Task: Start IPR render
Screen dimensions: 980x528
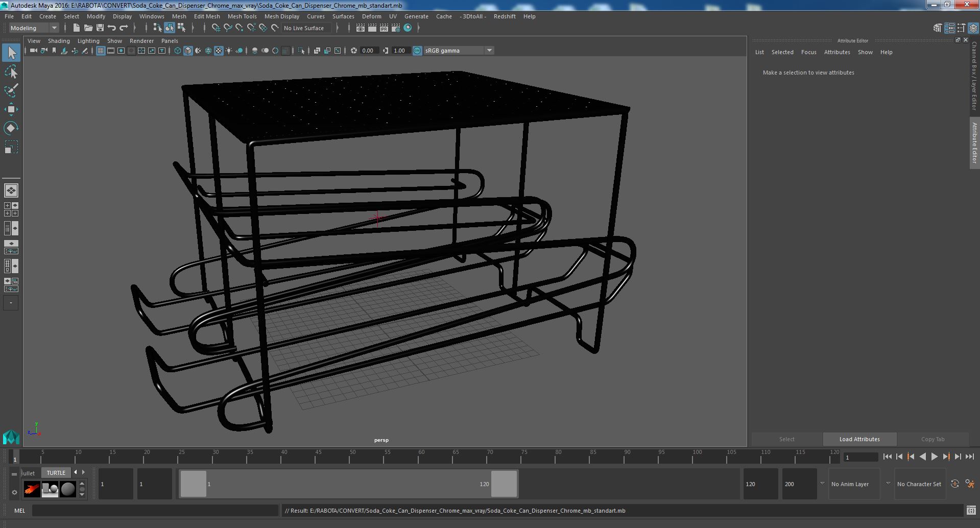Action: pos(384,28)
